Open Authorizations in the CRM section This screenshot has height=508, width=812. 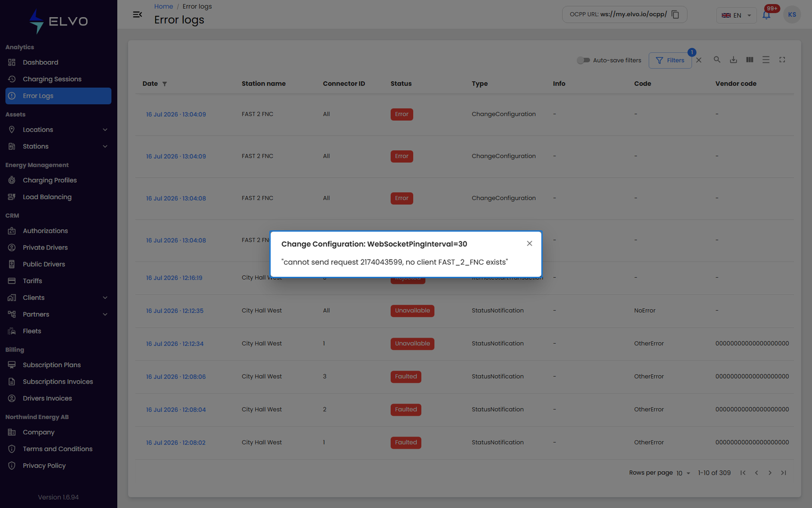(58, 231)
